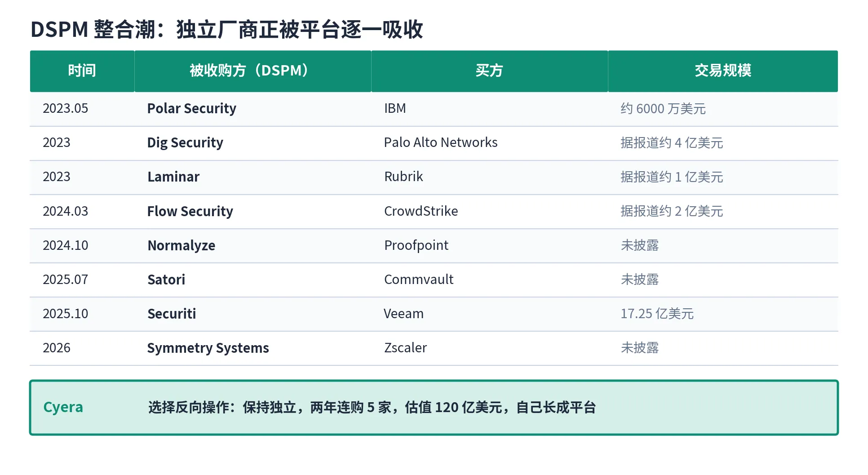Click the green 'Cyera' label
This screenshot has width=868, height=475.
[x=63, y=407]
